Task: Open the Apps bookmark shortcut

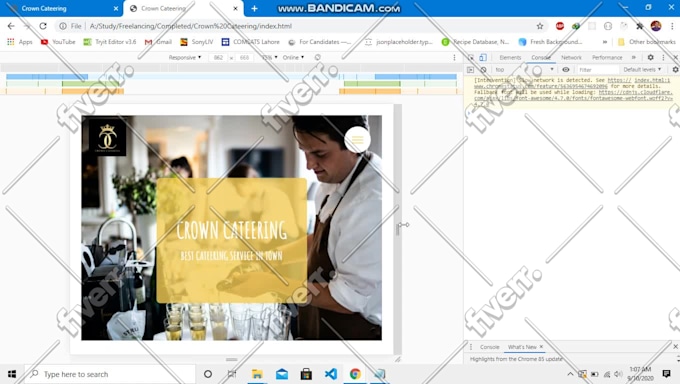Action: [20, 42]
